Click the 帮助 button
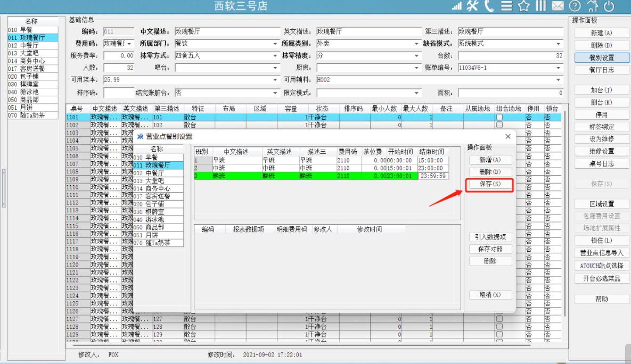 click(601, 299)
